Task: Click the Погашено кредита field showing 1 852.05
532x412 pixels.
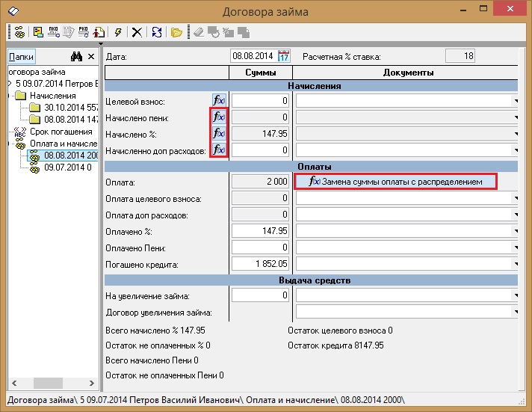Action: (260, 263)
